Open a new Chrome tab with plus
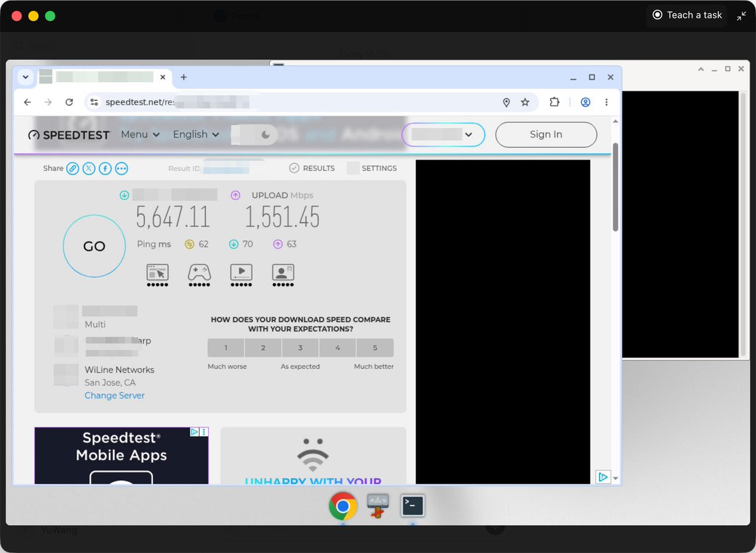756x553 pixels. coord(184,77)
